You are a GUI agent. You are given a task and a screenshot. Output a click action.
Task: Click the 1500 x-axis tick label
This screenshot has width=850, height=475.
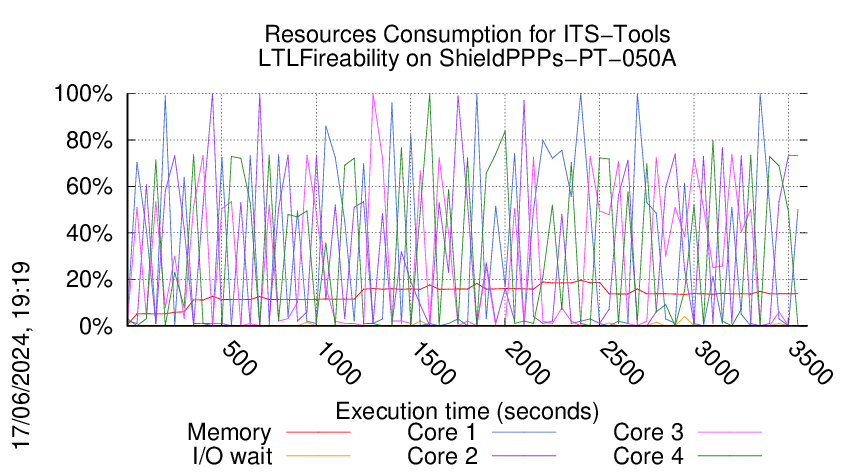433,363
